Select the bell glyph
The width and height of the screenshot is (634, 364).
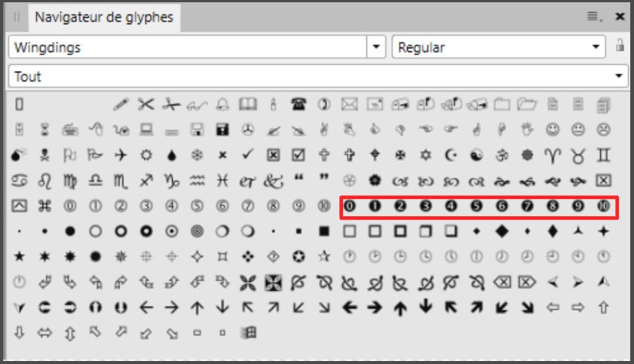222,105
